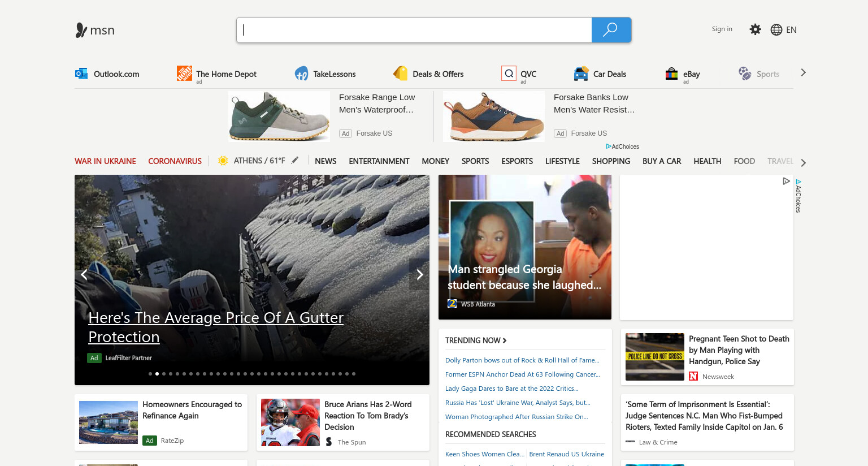The image size is (868, 466).
Task: Open Woman Photographed After Russian Strike link
Action: click(517, 417)
